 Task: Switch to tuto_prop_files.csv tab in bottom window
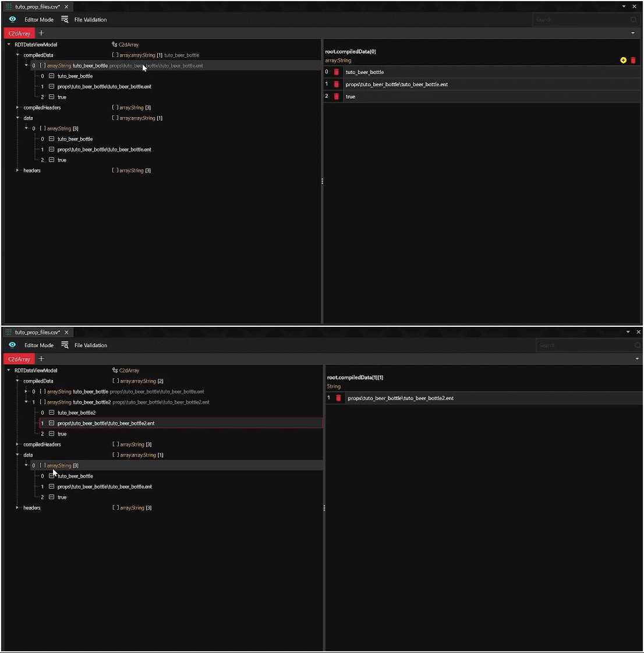(x=37, y=333)
